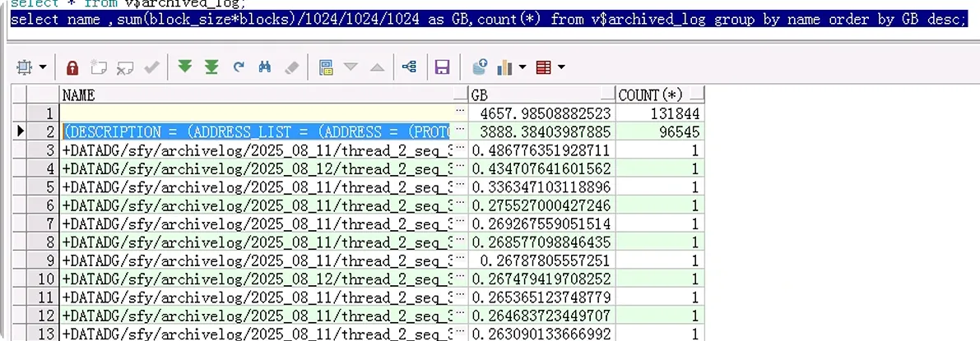Select the (DESCRIPTION = (ADDRESS_LIST name cell
This screenshot has width=980, height=341.
257,131
